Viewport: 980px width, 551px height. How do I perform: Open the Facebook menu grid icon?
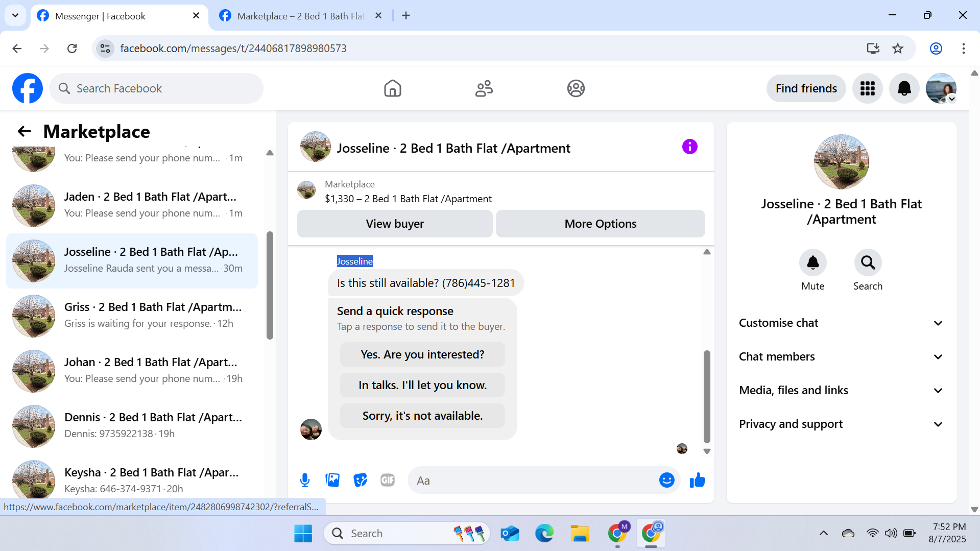867,88
